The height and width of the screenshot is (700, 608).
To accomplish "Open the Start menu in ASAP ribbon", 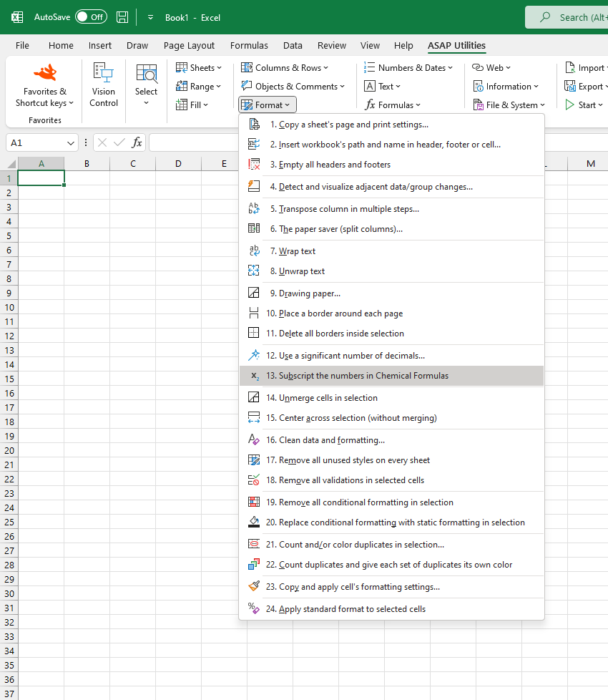I will click(584, 105).
